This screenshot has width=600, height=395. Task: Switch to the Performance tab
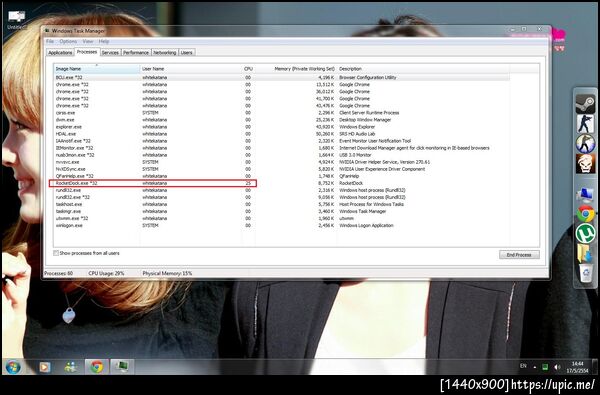(136, 52)
